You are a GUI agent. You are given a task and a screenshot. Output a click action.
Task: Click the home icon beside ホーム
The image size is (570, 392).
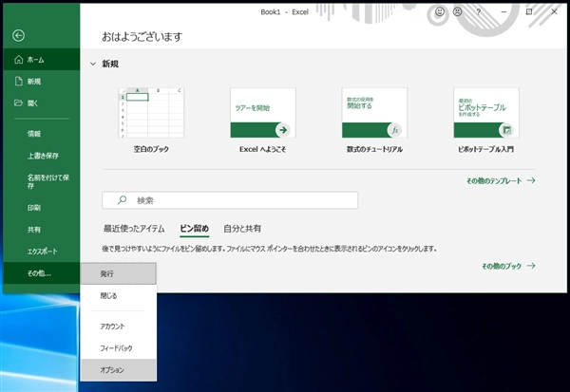(19, 59)
